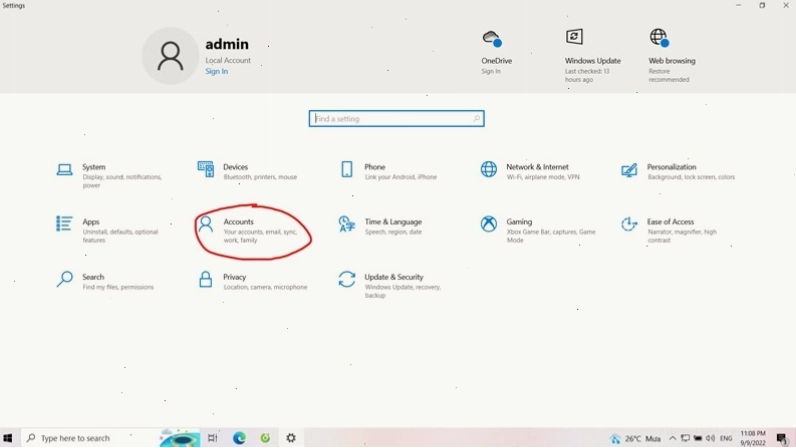Click the Settings gear on taskbar
Image resolution: width=796 pixels, height=448 pixels.
291,438
